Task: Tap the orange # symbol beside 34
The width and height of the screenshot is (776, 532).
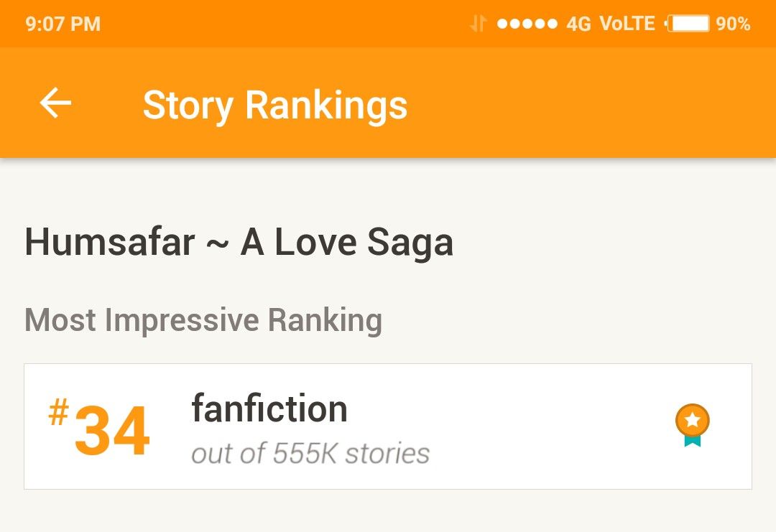Action: (x=58, y=412)
